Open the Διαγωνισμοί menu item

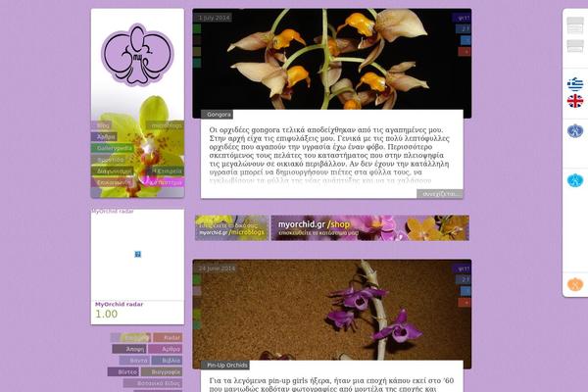click(112, 171)
